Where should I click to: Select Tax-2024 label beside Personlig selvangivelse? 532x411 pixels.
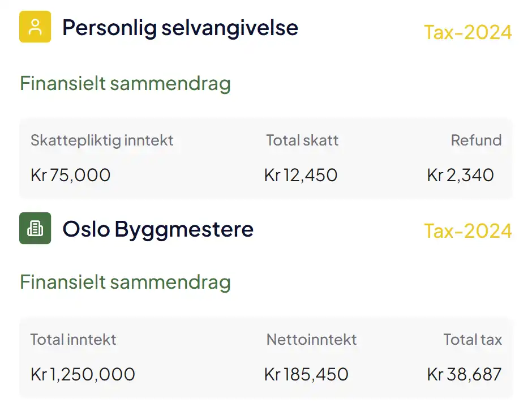pos(468,32)
